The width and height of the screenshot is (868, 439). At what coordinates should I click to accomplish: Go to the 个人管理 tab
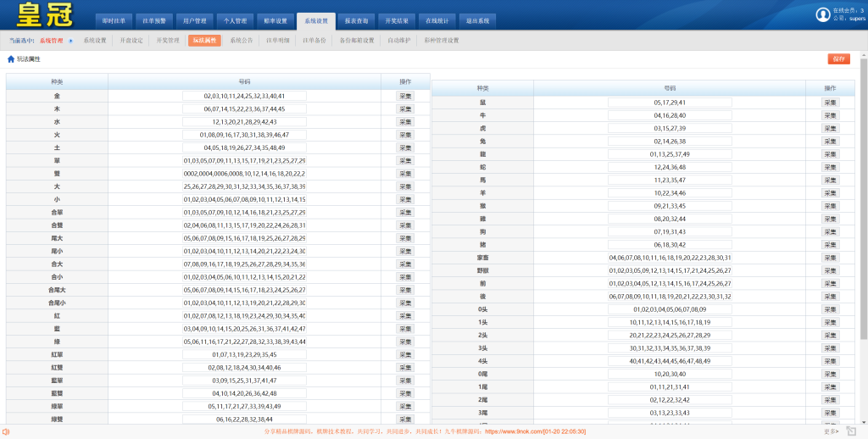pyautogui.click(x=236, y=21)
